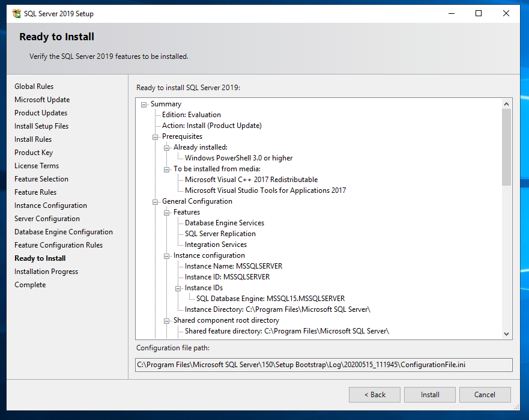Click the SQL Server Setup title bar icon

coord(16,13)
